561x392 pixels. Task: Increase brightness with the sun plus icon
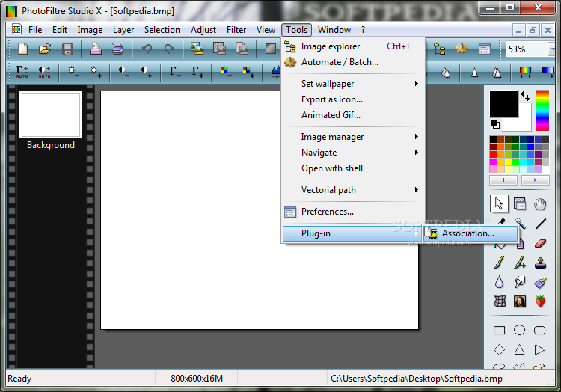(96, 72)
